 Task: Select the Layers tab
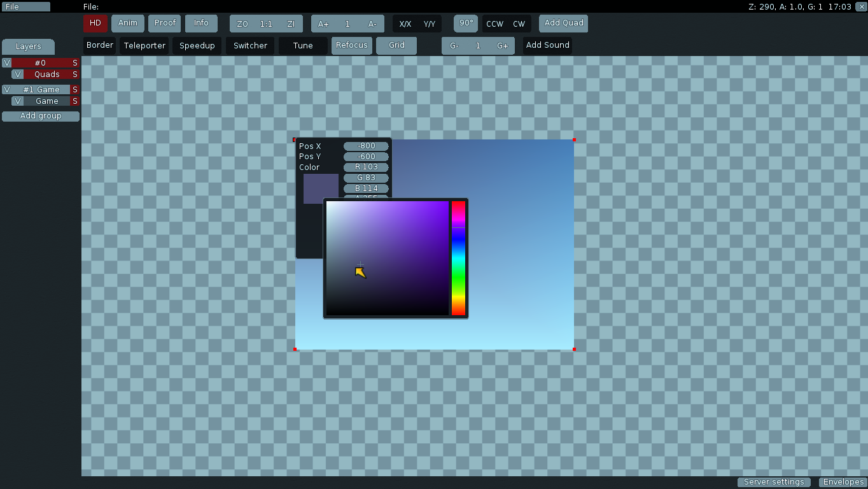pyautogui.click(x=28, y=46)
